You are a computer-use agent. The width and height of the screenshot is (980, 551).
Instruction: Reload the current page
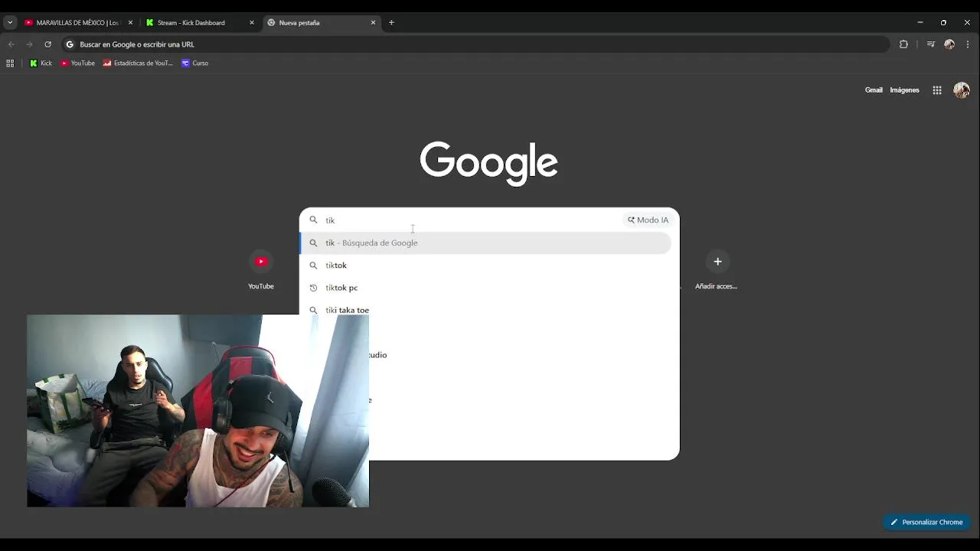47,44
